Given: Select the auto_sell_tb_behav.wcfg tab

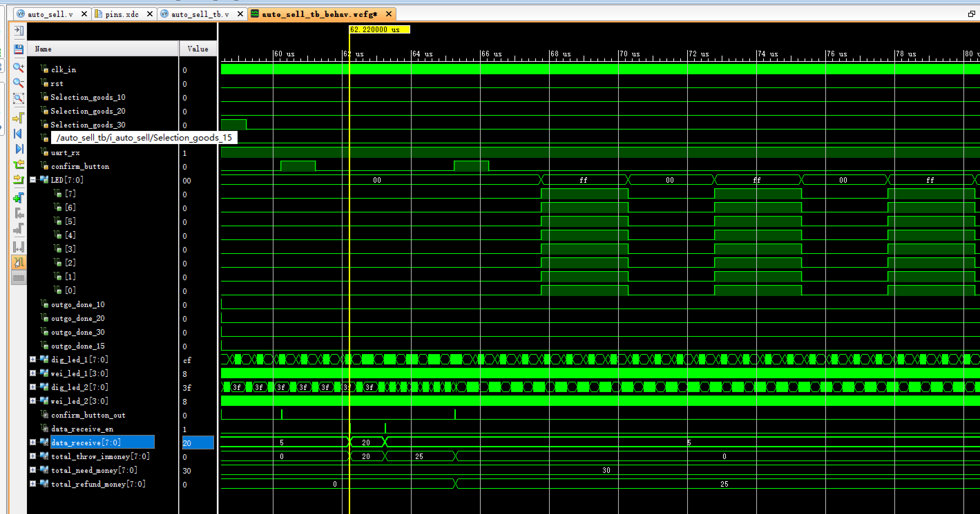Looking at the screenshot, I should tap(319, 14).
